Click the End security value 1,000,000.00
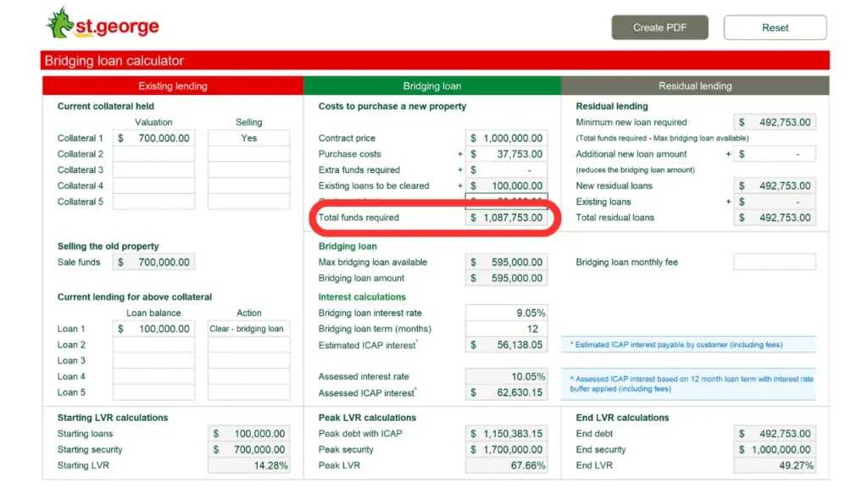Image resolution: width=868 pixels, height=488 pixels. click(775, 449)
